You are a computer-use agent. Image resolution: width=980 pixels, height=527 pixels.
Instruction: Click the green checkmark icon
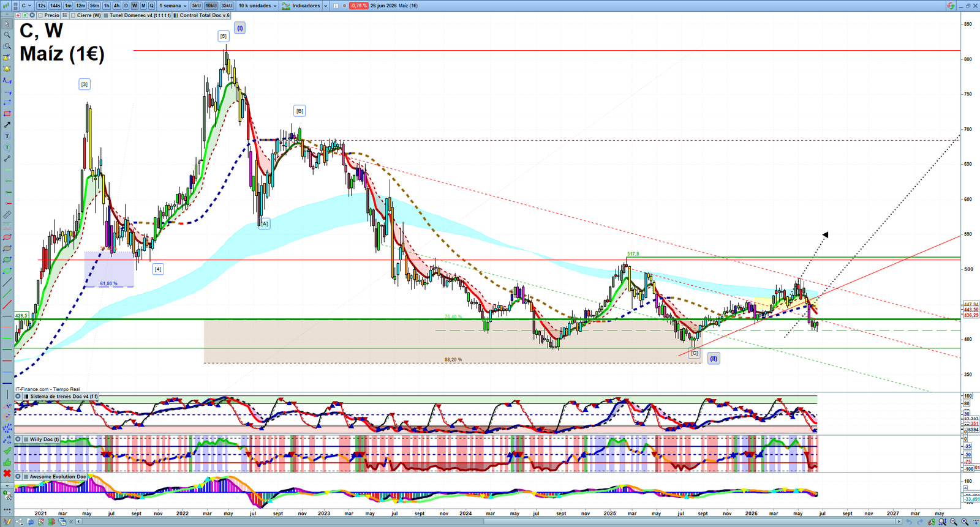tap(7, 451)
